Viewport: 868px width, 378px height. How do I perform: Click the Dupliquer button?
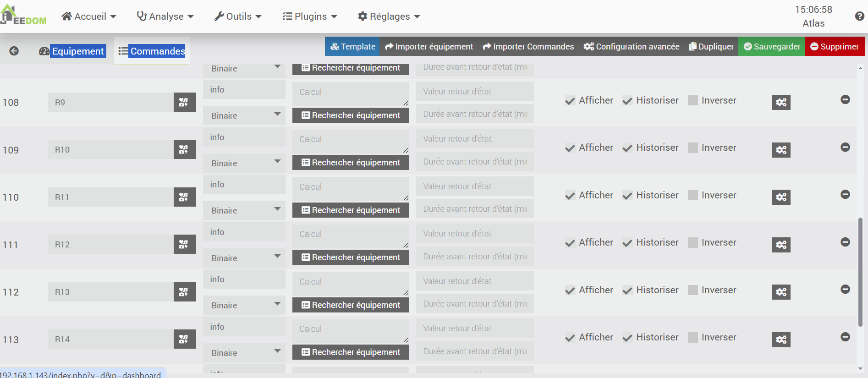pyautogui.click(x=711, y=46)
